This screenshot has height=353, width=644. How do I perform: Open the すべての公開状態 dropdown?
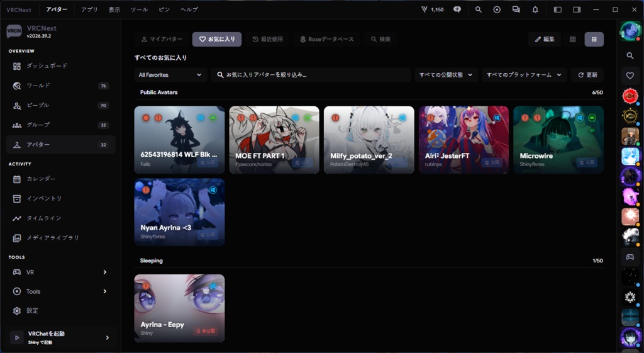click(x=446, y=75)
